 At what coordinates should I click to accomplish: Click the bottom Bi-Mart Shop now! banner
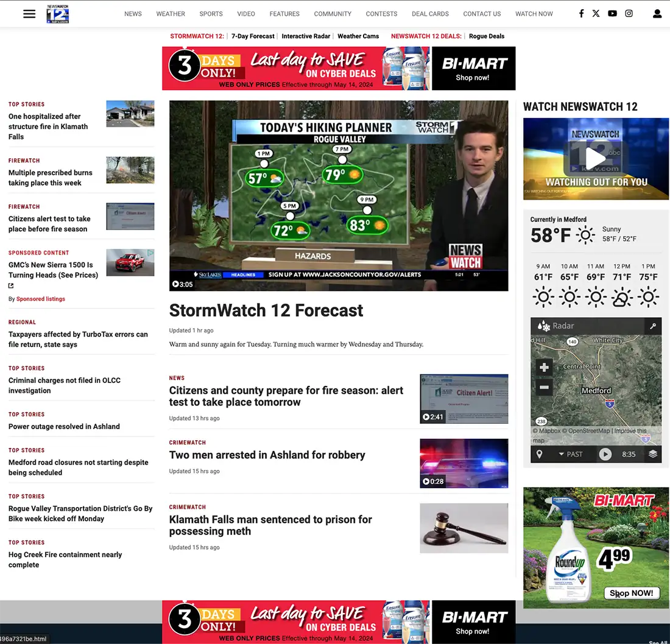pos(473,632)
